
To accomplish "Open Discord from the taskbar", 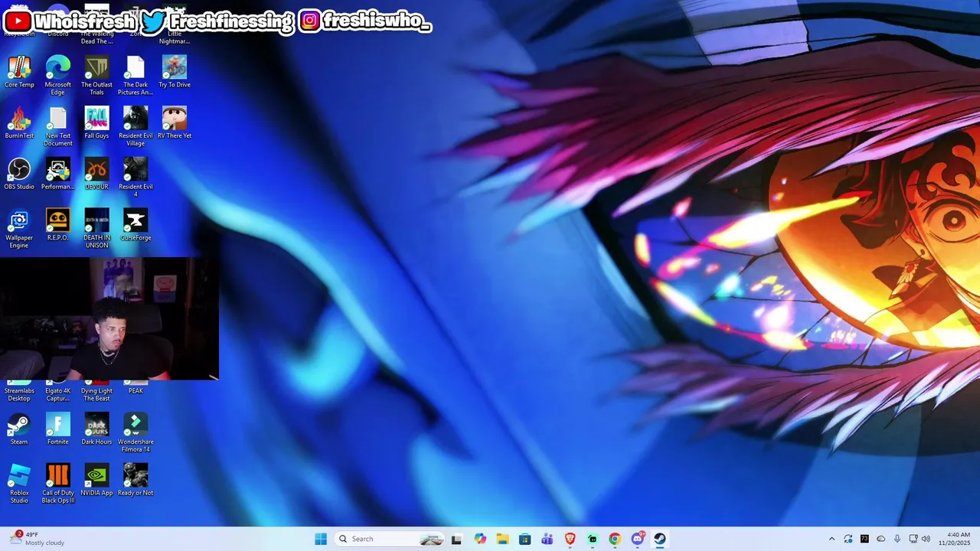I will click(638, 539).
